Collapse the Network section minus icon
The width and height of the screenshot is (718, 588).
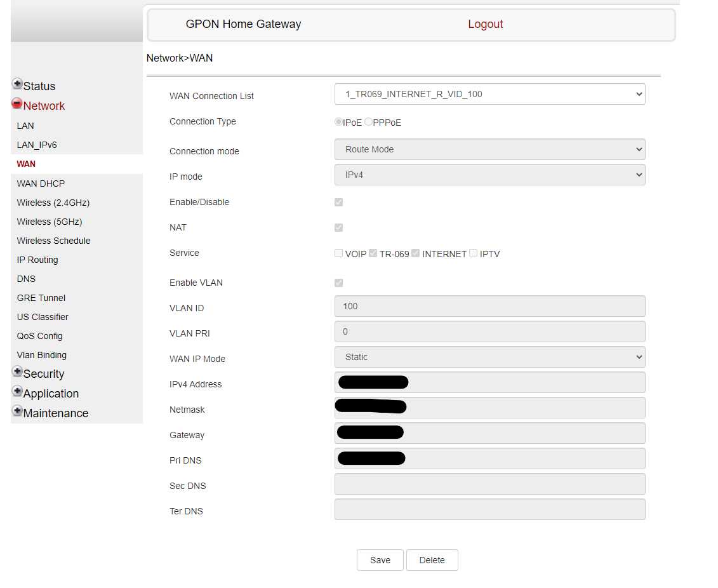[x=17, y=104]
